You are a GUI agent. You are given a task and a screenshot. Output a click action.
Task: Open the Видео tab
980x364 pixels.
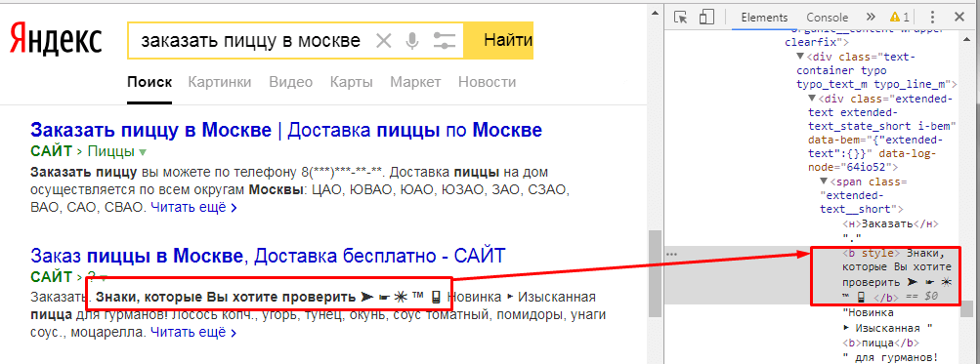click(290, 82)
